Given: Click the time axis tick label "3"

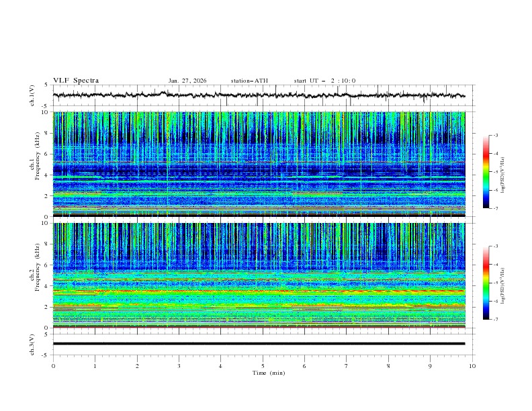Looking at the screenshot, I should [179, 366].
